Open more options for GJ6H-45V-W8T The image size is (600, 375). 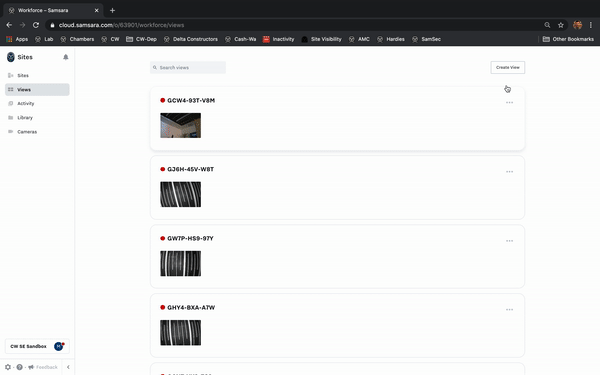tap(509, 172)
